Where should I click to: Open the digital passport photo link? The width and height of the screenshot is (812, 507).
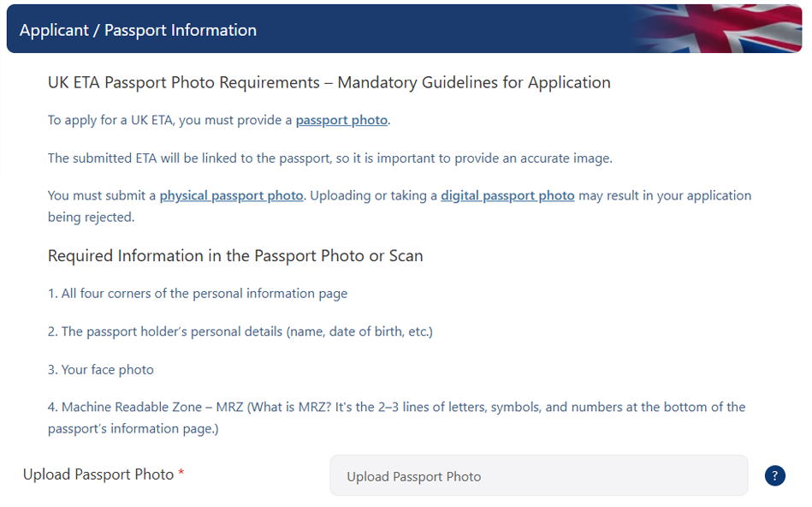(507, 195)
